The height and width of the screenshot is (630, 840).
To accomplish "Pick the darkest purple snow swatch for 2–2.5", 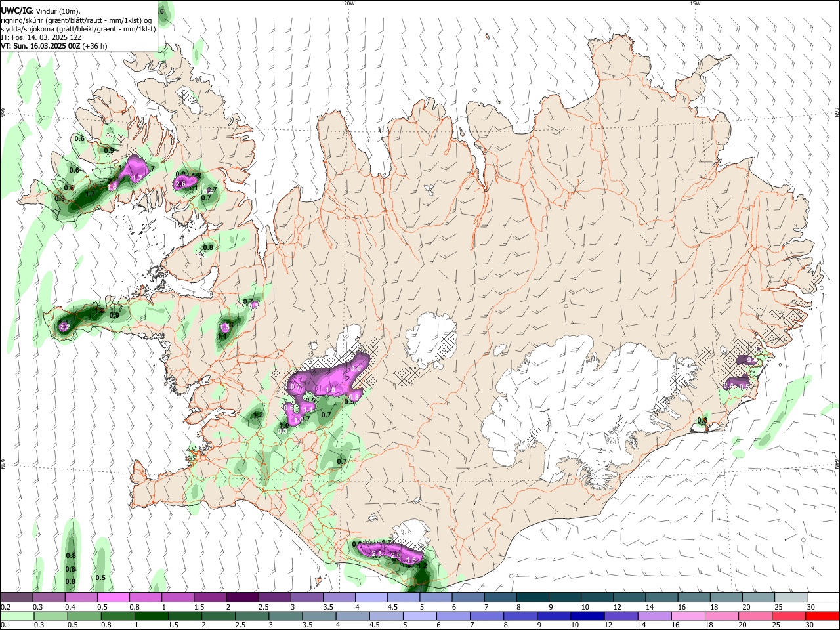I will [x=242, y=597].
